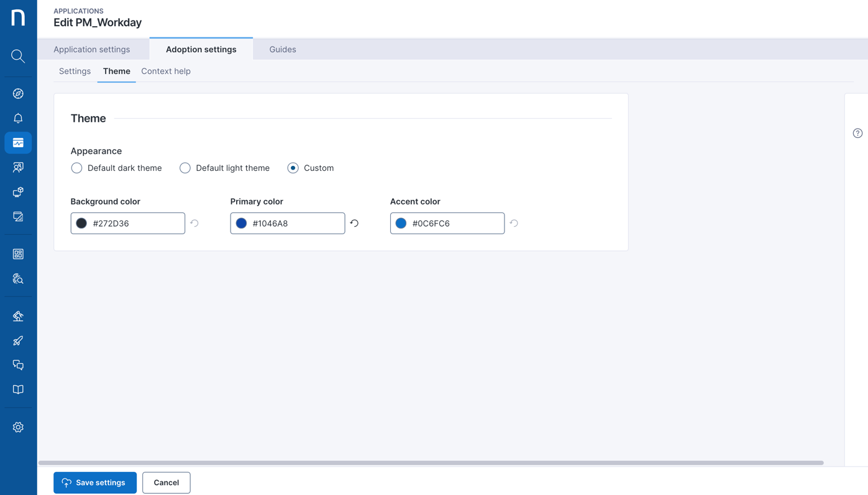Click the desktop-with-gear sidebar icon

point(18,191)
